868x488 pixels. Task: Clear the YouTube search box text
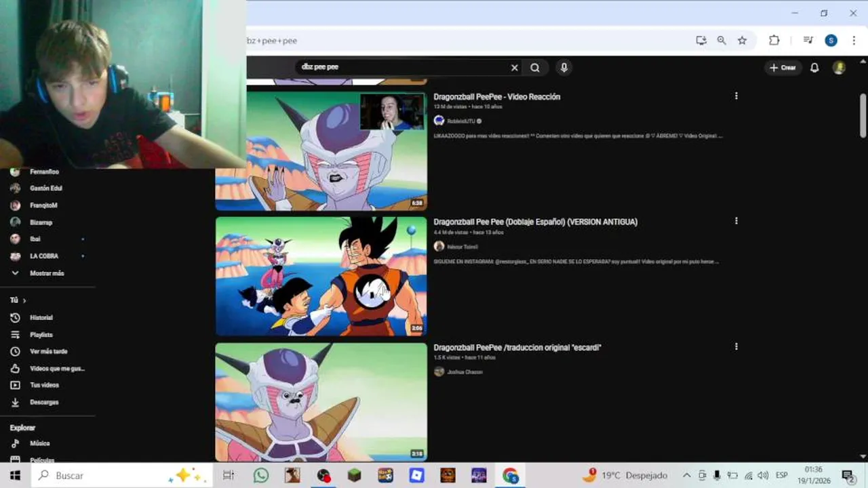pyautogui.click(x=514, y=68)
